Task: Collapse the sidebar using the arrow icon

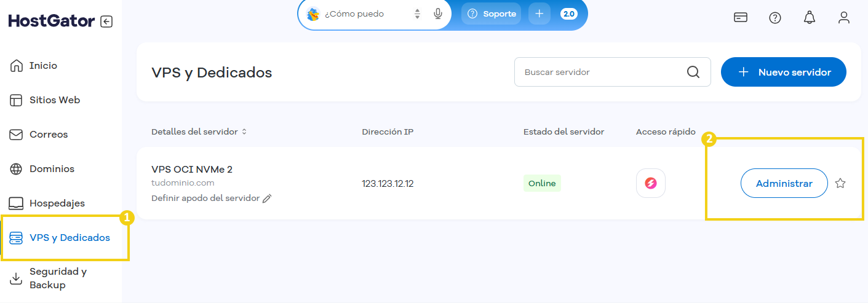Action: click(106, 22)
